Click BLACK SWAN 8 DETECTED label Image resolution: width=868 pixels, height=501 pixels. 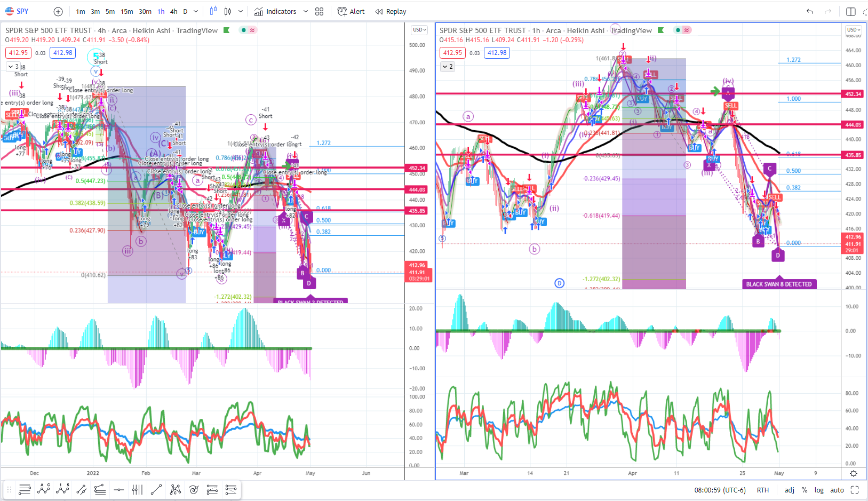click(x=779, y=284)
